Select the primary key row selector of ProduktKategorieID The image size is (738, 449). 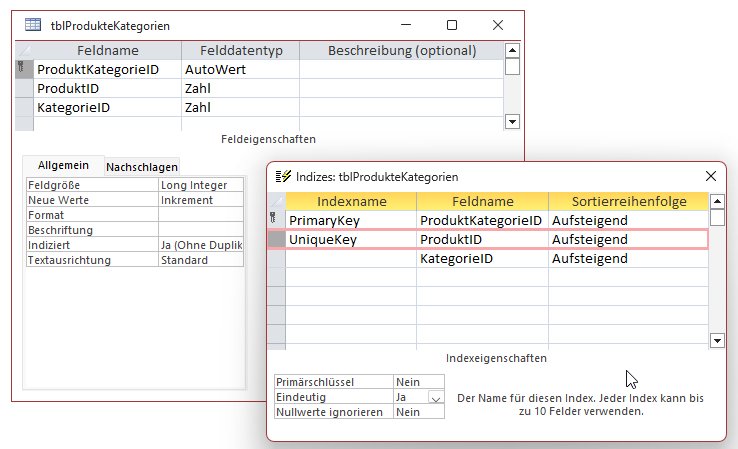[x=24, y=69]
